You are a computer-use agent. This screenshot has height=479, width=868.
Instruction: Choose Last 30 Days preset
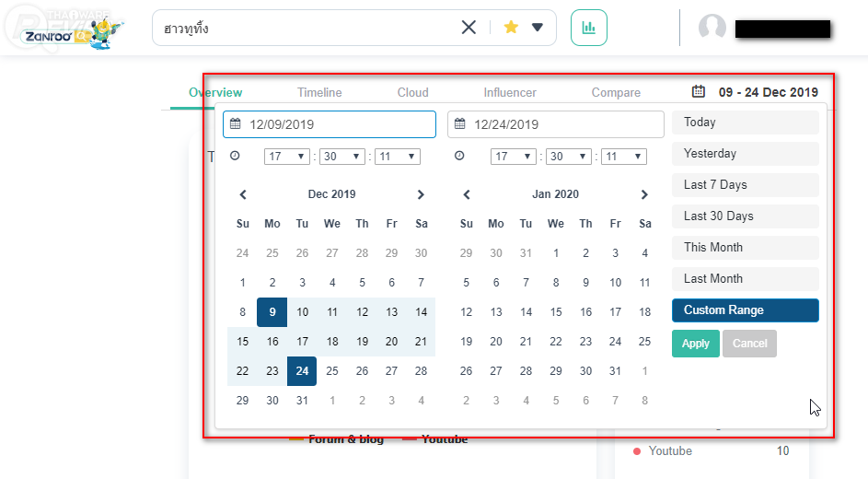pyautogui.click(x=745, y=216)
